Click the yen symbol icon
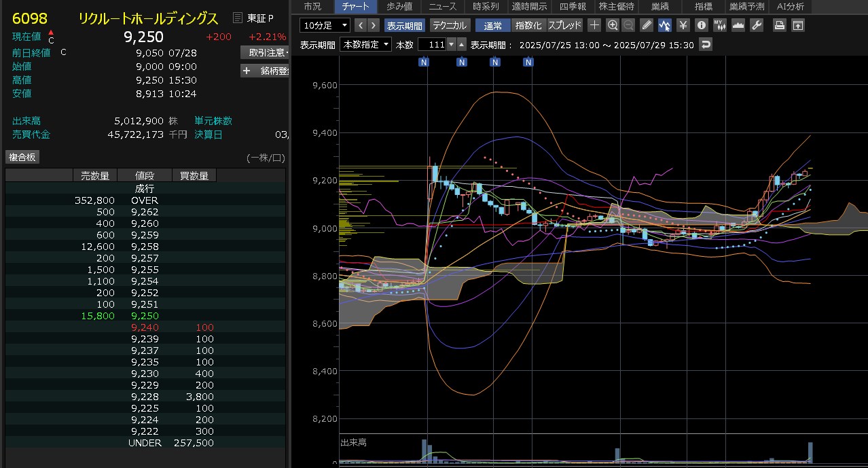 (x=683, y=25)
